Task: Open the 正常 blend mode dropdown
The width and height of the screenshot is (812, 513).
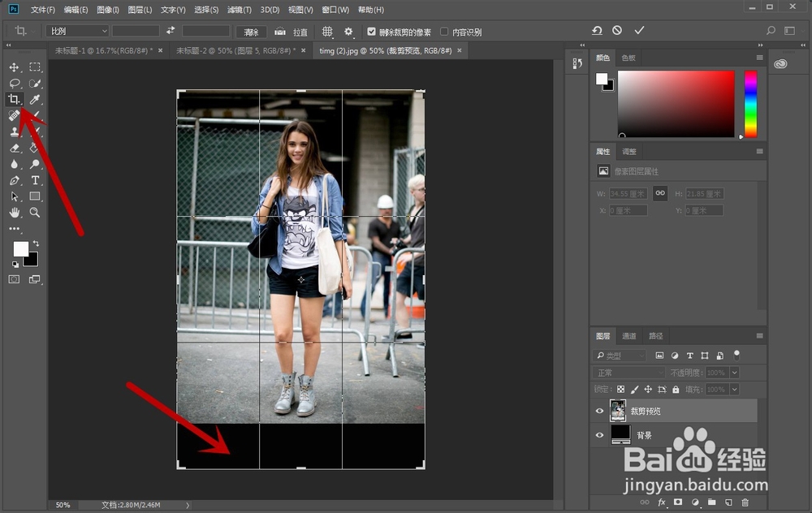Action: 629,373
